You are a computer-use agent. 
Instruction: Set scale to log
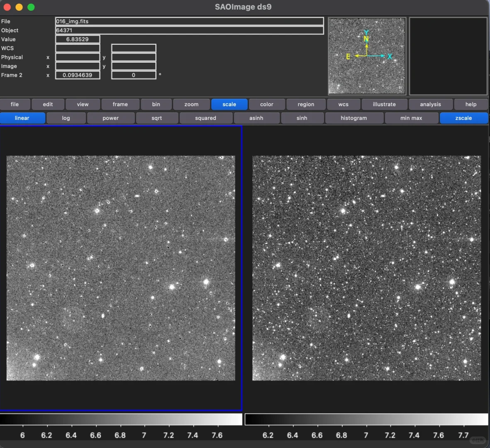(x=66, y=118)
